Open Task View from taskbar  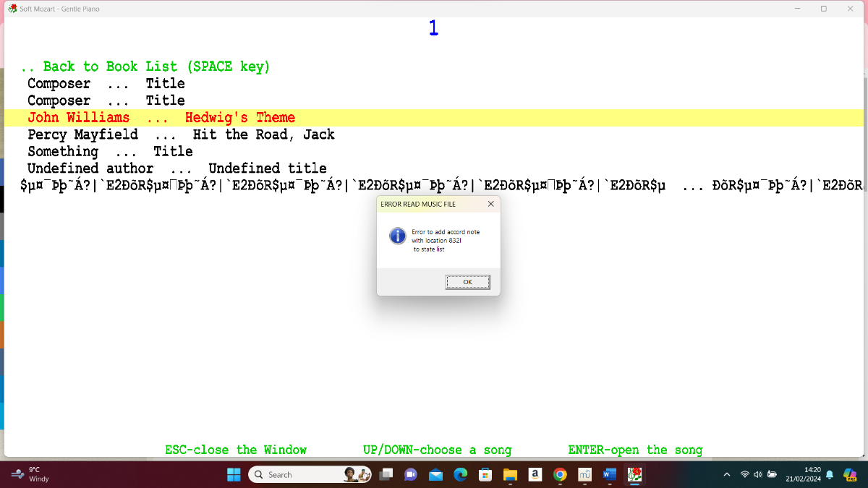click(387, 474)
